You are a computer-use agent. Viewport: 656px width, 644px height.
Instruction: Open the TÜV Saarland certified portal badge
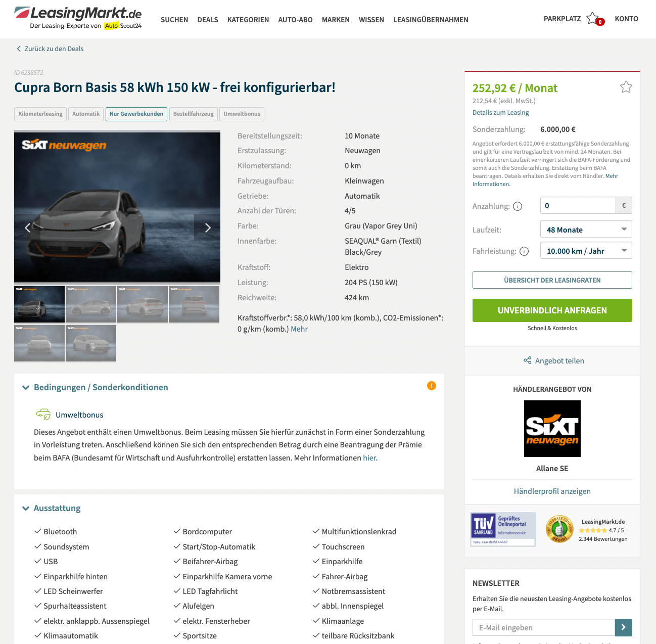coord(503,529)
